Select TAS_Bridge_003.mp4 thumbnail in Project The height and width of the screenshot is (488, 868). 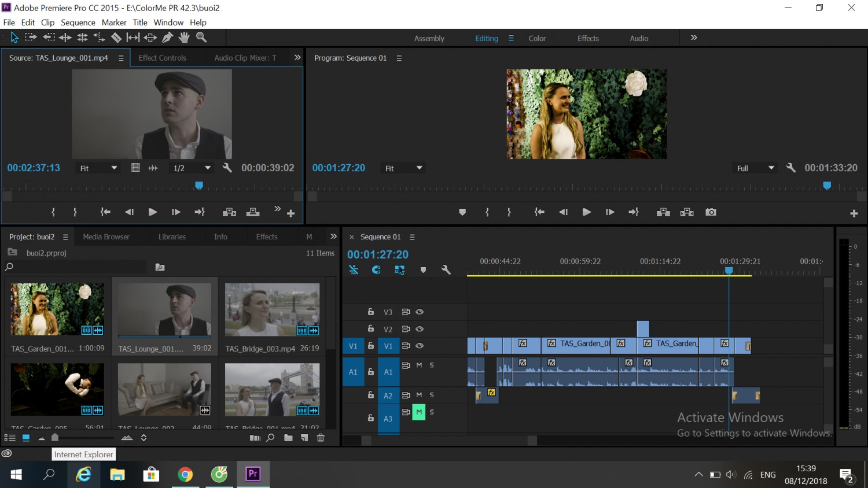[x=272, y=309]
